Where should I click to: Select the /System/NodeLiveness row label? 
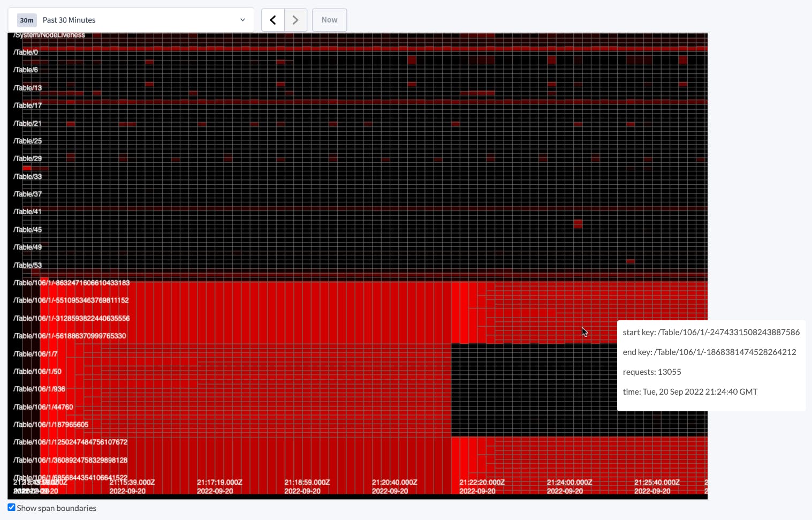tap(48, 34)
